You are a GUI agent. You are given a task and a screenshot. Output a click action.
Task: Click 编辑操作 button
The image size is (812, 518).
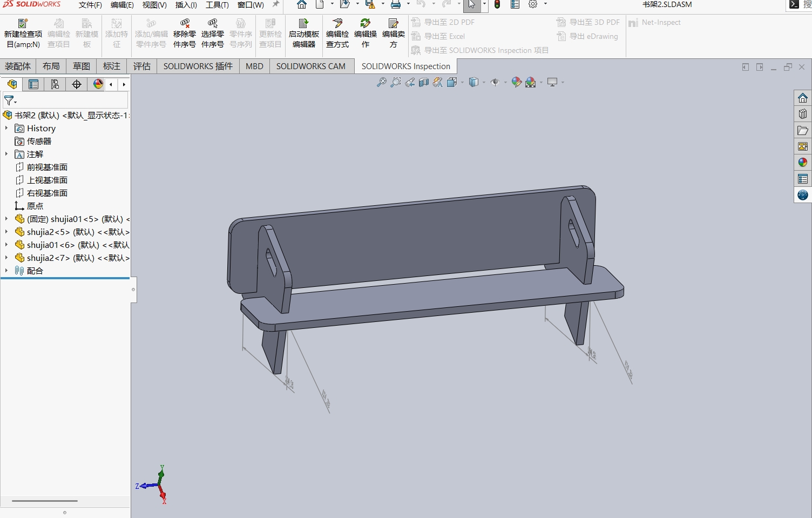pos(366,33)
